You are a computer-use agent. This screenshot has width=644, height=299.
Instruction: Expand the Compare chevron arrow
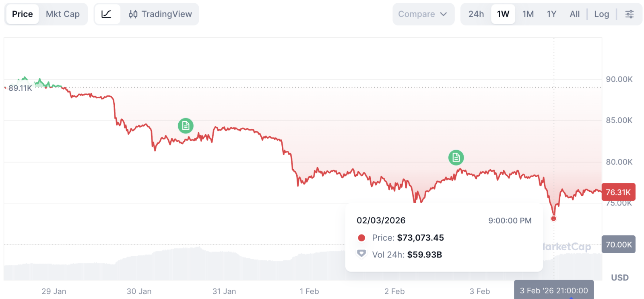444,14
